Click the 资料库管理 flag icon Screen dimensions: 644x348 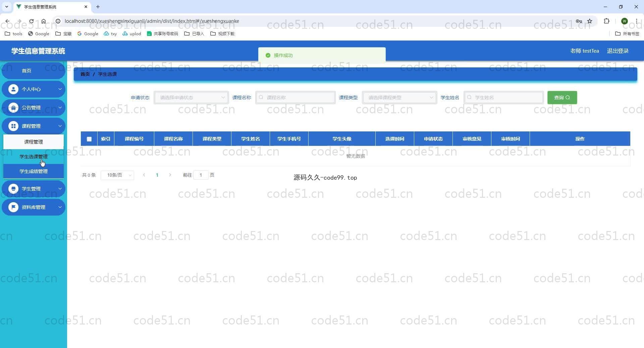coord(13,207)
